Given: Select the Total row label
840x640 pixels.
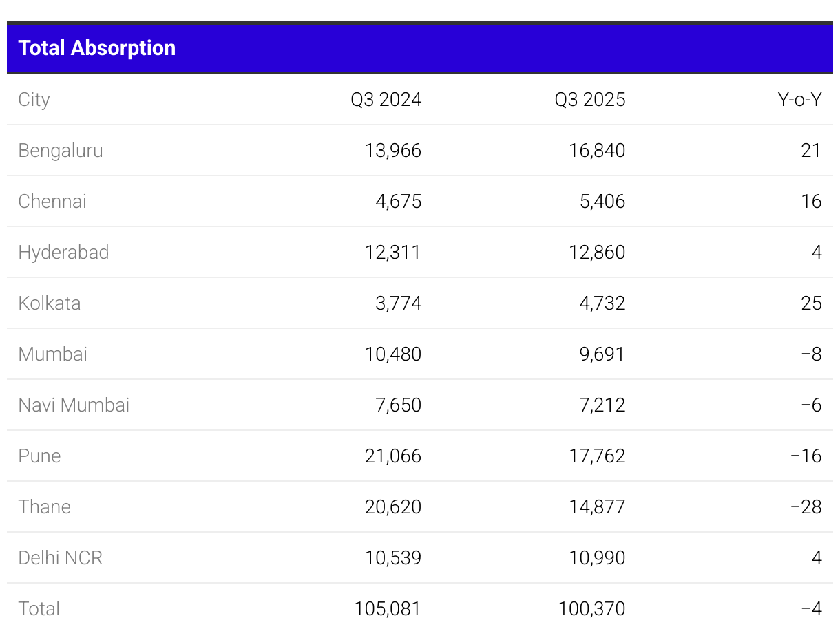Looking at the screenshot, I should click(x=39, y=609).
